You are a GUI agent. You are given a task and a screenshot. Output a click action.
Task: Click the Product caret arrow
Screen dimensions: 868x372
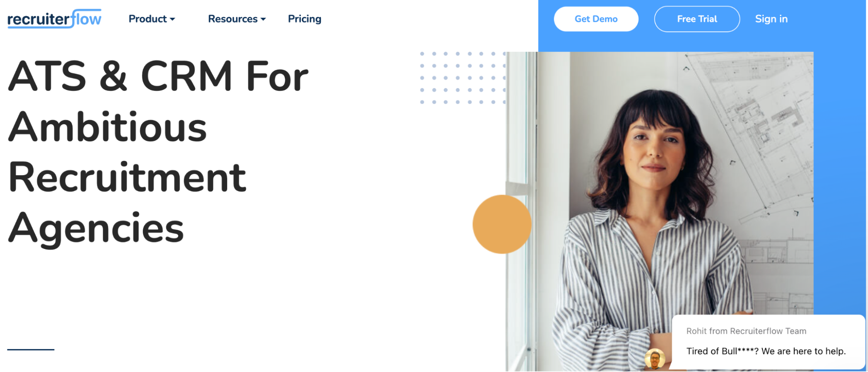click(x=172, y=19)
